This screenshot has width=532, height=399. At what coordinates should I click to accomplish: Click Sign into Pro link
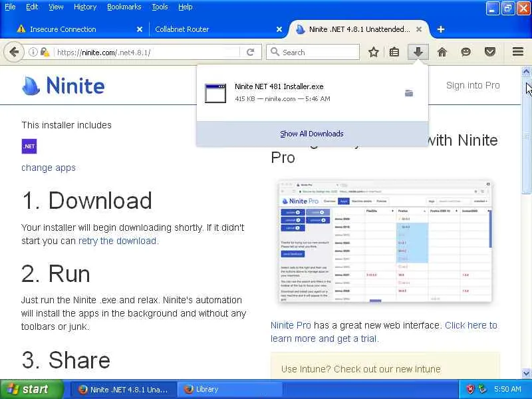(x=473, y=85)
